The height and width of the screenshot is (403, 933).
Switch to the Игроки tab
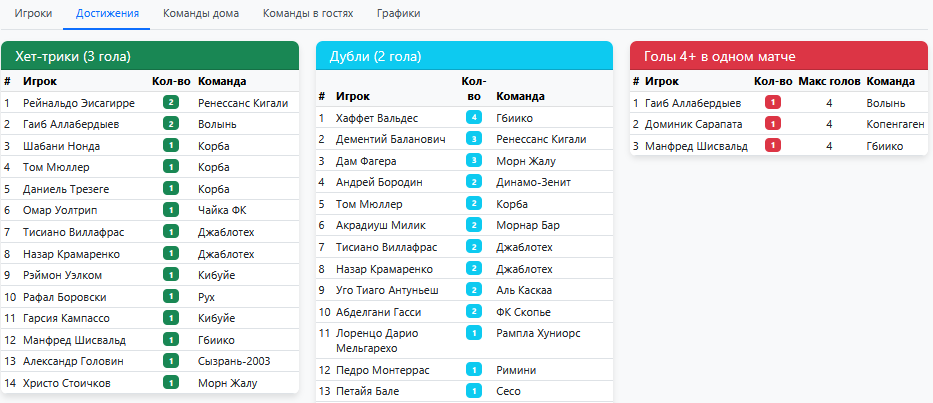pos(33,14)
